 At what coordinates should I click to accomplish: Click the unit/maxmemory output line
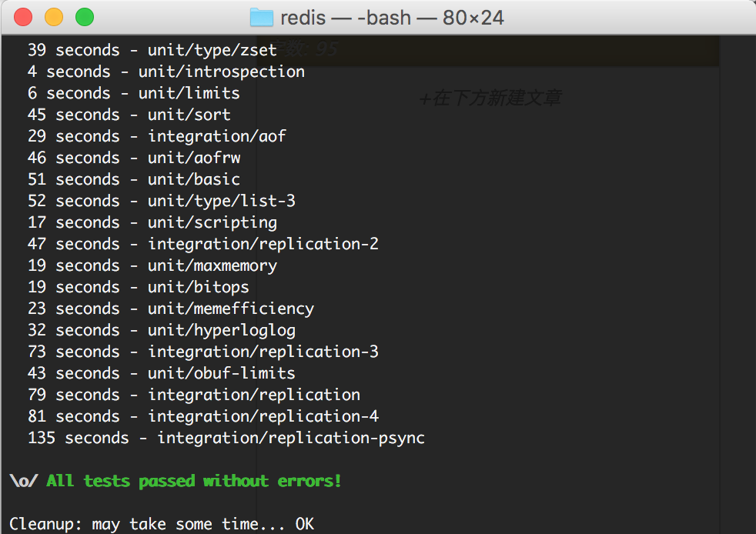tap(152, 265)
